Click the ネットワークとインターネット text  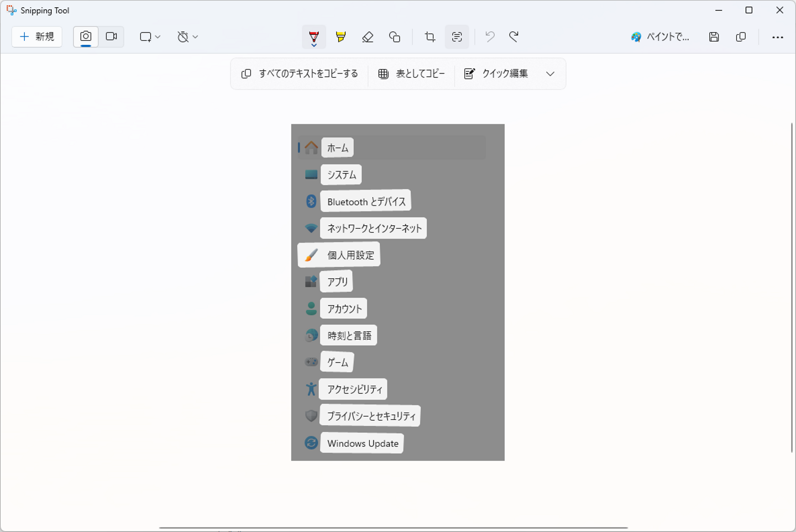[x=374, y=228]
